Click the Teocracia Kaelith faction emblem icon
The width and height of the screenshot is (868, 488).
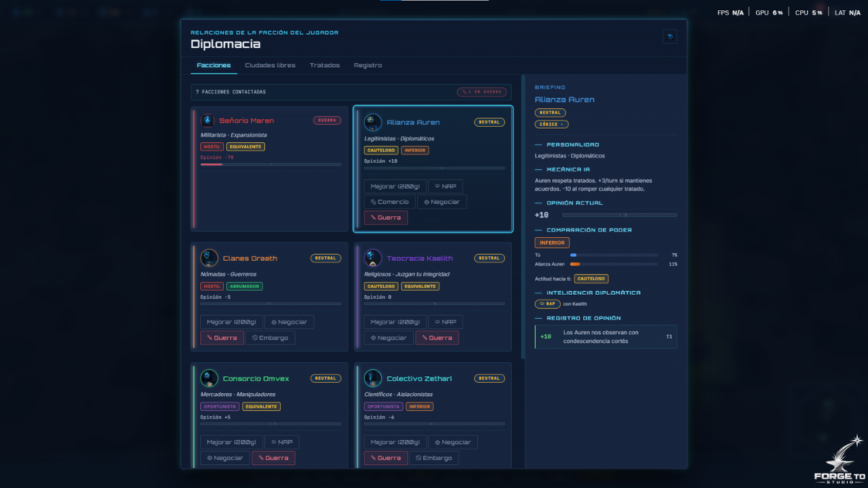[x=373, y=258]
